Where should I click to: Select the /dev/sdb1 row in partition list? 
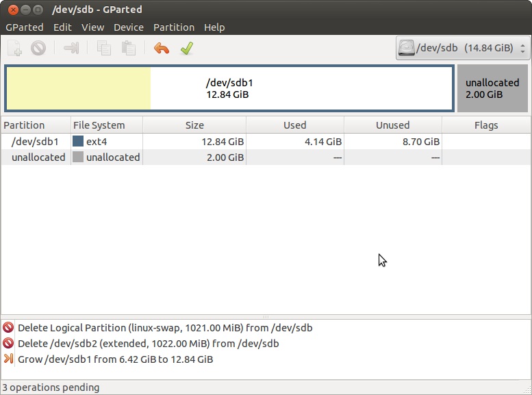[x=266, y=141]
